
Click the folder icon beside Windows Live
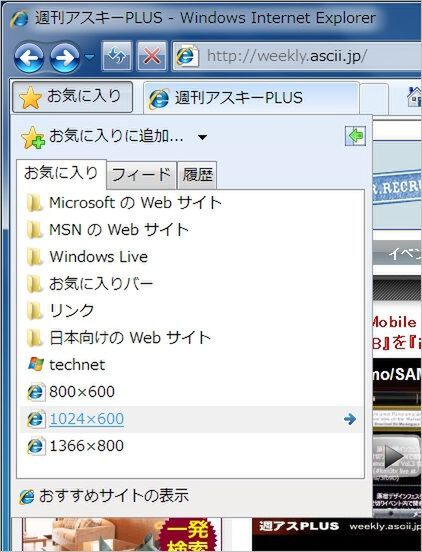[35, 257]
